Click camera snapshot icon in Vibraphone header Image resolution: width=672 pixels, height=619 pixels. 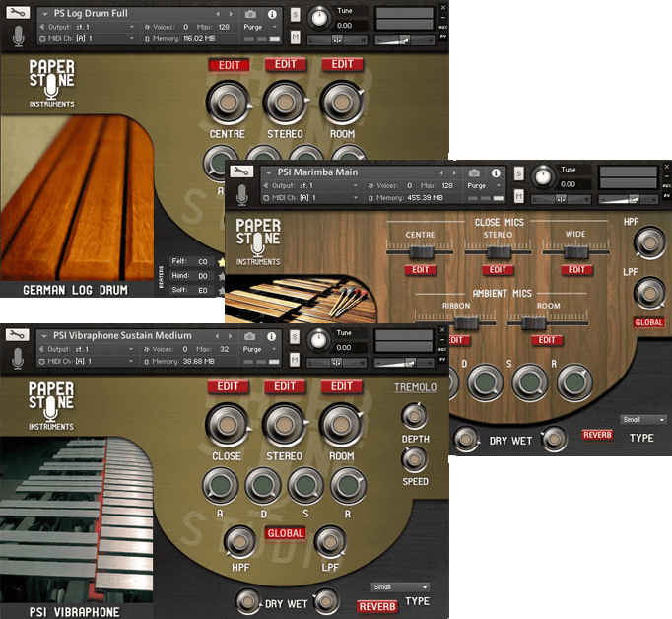coord(250,336)
